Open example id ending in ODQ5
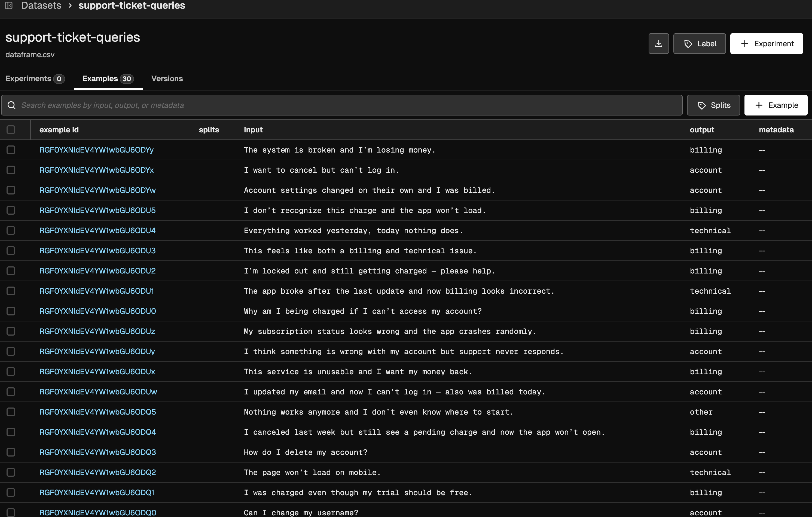Screen dimensions: 812x517 (97, 412)
